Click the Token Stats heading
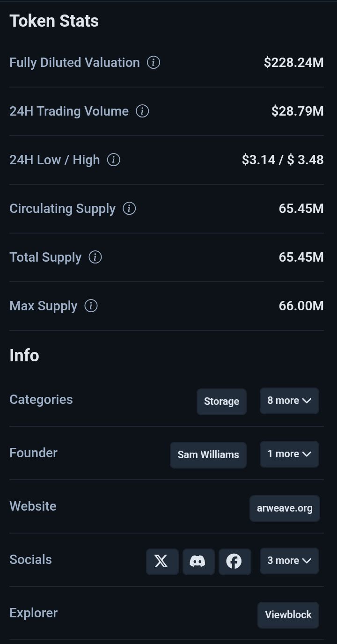The width and height of the screenshot is (337, 644). coord(54,21)
